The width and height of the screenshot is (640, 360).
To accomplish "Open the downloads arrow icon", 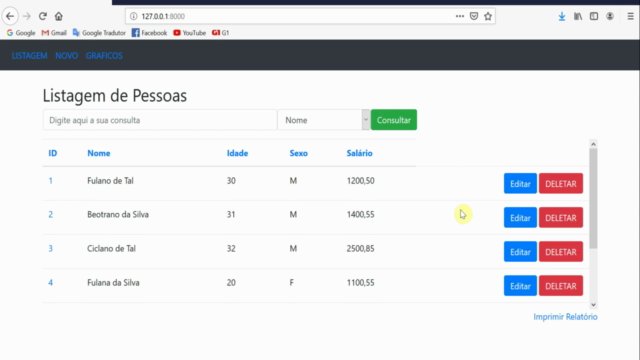I will click(562, 16).
